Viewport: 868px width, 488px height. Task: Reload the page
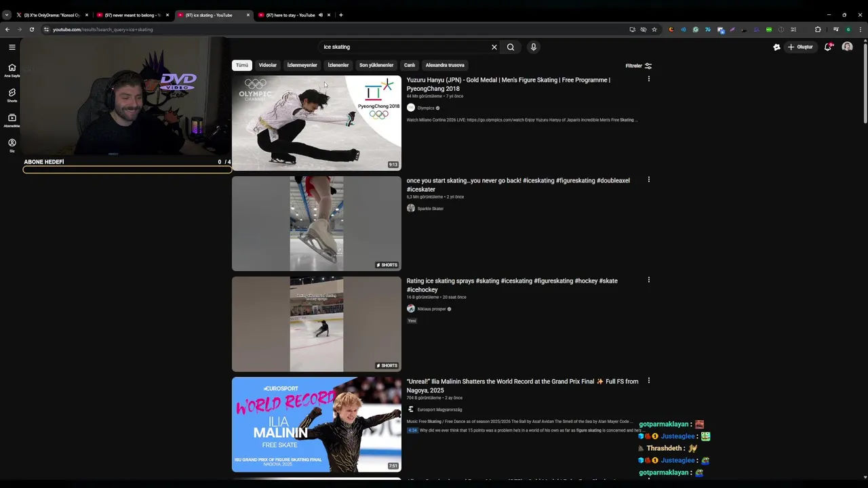coord(31,29)
